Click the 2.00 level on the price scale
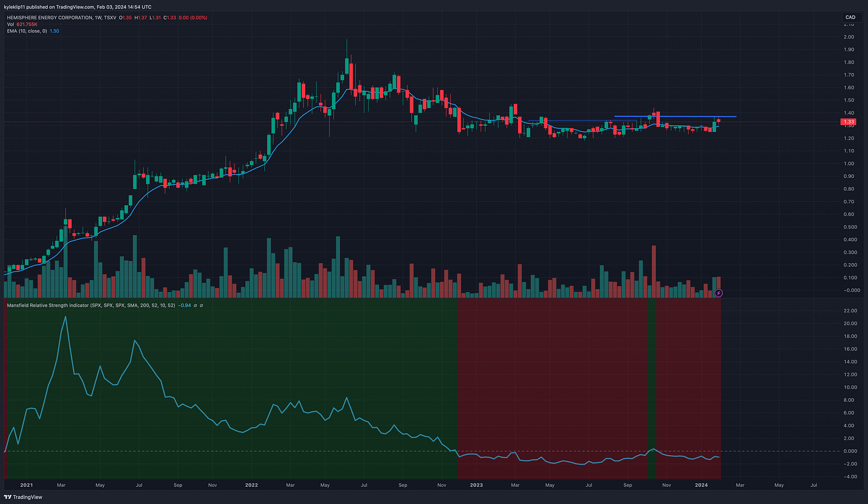The width and height of the screenshot is (868, 504). [x=848, y=37]
